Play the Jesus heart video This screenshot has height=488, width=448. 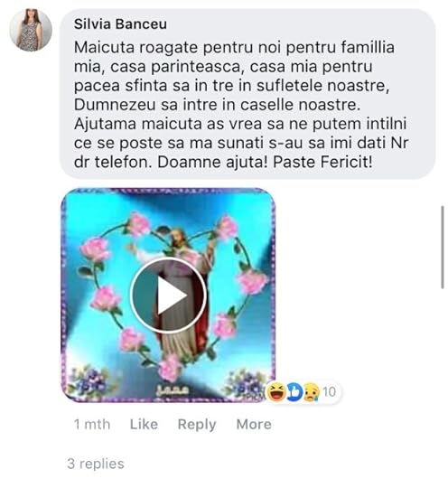[x=168, y=296]
